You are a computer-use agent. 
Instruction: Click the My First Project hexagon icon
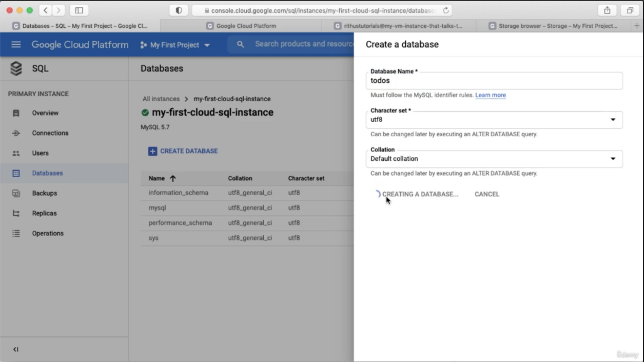(143, 45)
